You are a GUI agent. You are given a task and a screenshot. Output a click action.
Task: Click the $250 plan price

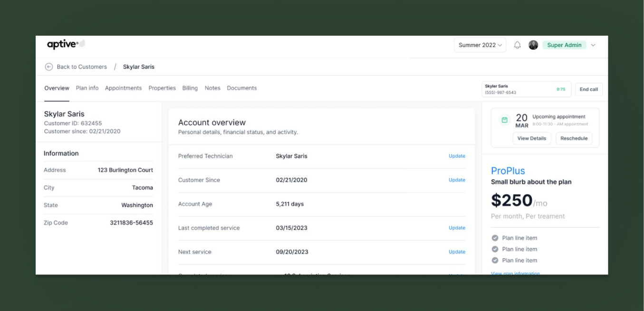click(x=511, y=201)
